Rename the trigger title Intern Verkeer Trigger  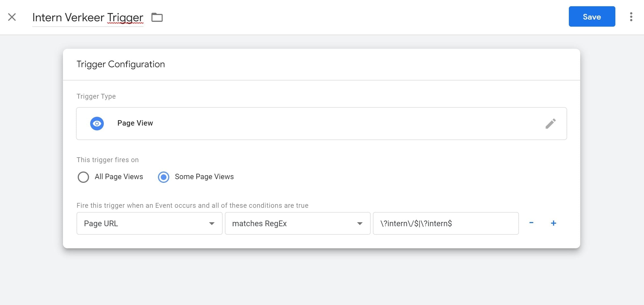tap(88, 18)
